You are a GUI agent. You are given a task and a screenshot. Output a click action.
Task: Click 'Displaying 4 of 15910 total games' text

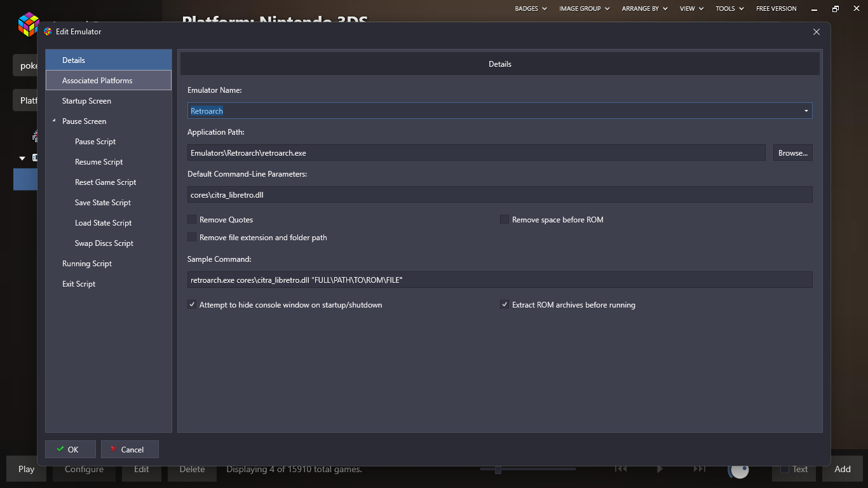[x=294, y=469]
